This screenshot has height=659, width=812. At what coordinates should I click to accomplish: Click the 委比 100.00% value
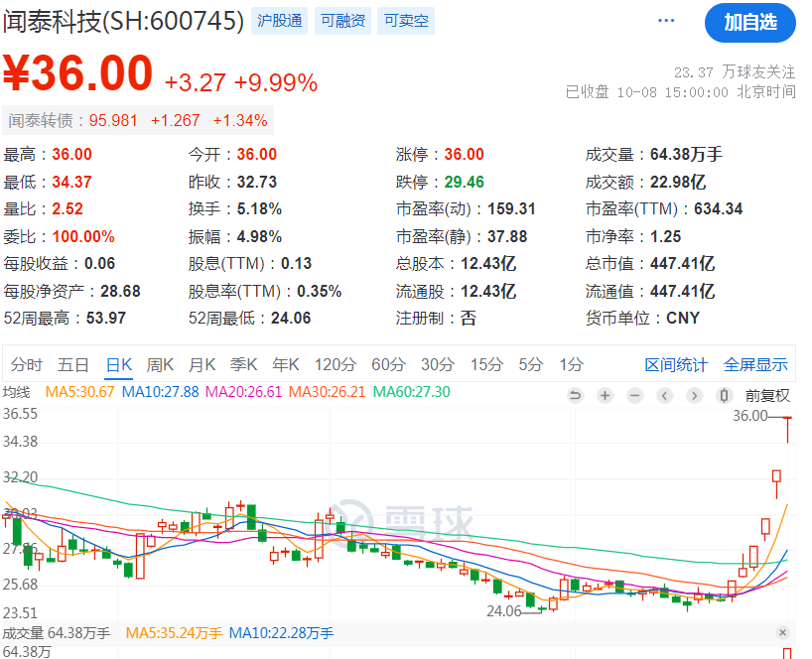[x=83, y=237]
